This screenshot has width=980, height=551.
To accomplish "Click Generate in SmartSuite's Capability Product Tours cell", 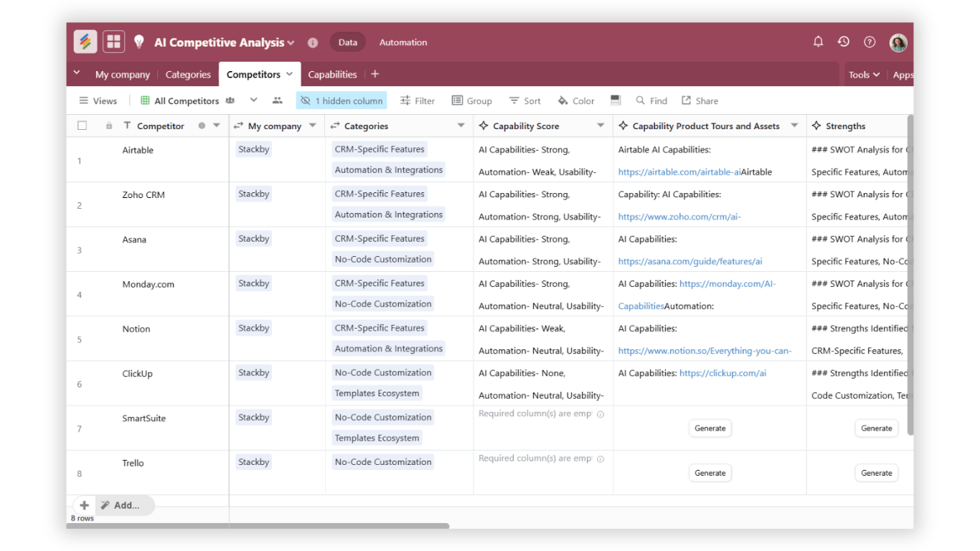I will (x=710, y=428).
